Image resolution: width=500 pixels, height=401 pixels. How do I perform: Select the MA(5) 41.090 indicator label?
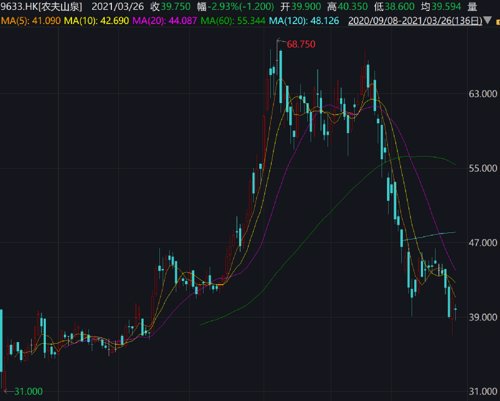(31, 21)
